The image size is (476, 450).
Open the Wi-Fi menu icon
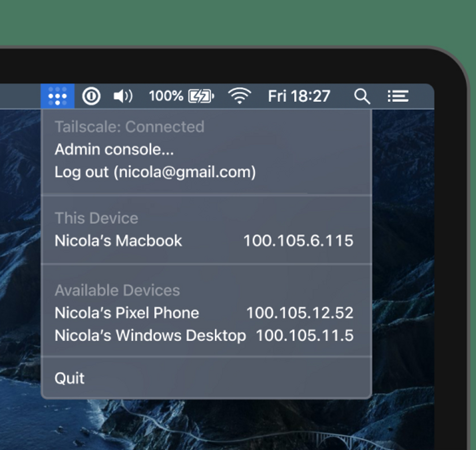coord(239,96)
